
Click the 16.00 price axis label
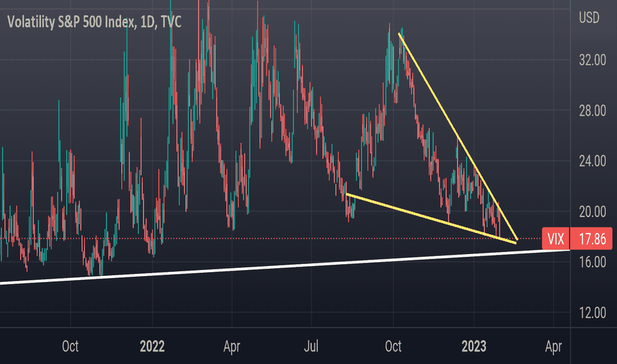[593, 262]
